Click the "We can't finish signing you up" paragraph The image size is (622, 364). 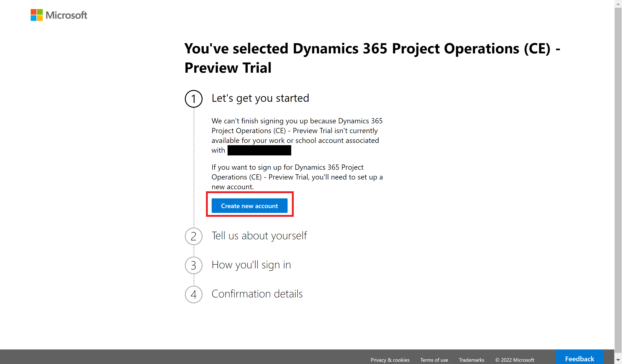point(297,135)
